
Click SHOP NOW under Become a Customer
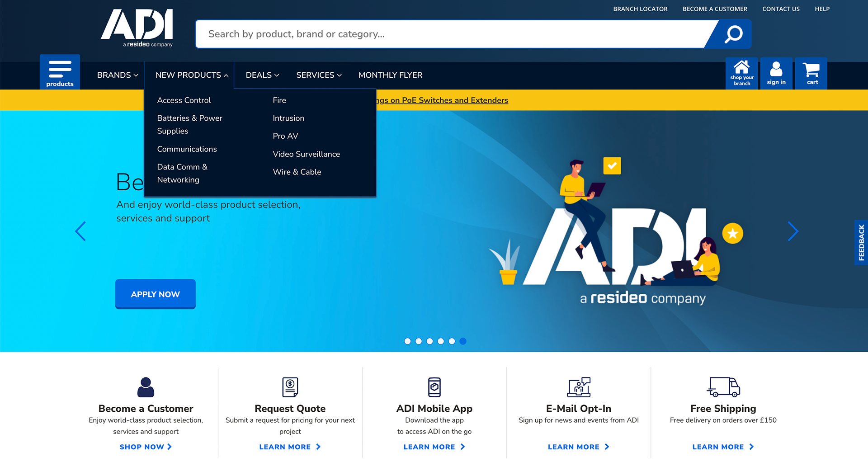point(146,447)
